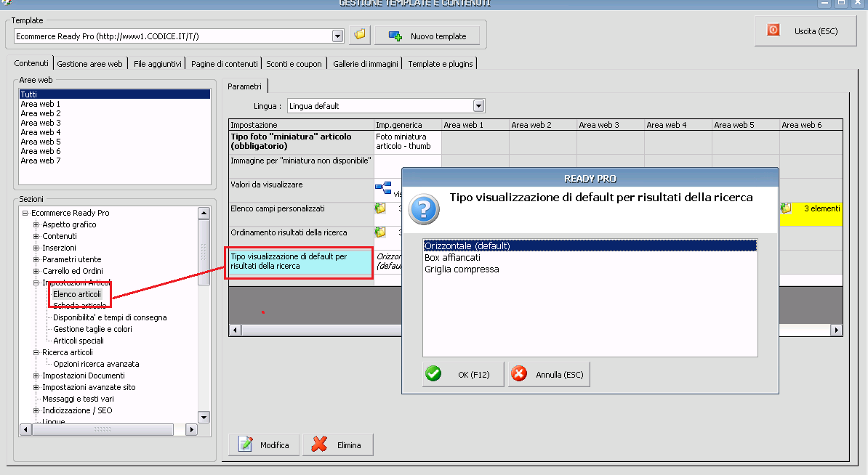Select the Tipo visualizzazione di default row
The image size is (868, 475).
coord(301,261)
